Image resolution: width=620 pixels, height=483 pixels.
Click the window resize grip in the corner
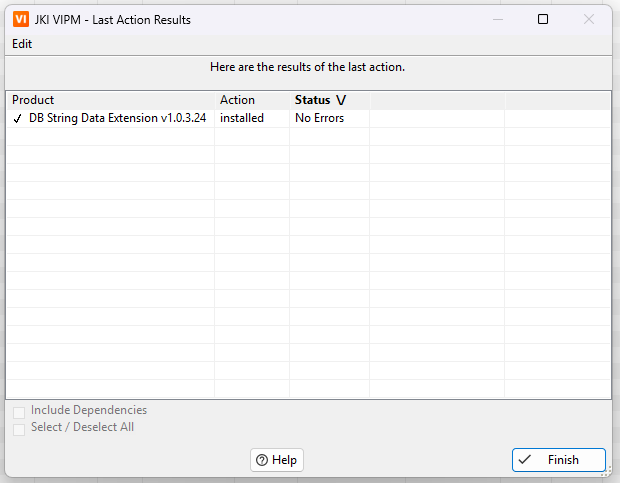(606, 471)
